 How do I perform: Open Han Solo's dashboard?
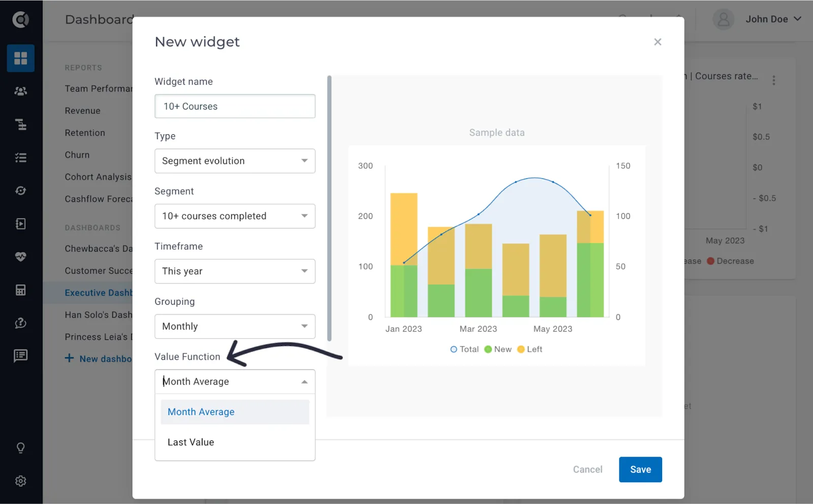[x=99, y=315]
